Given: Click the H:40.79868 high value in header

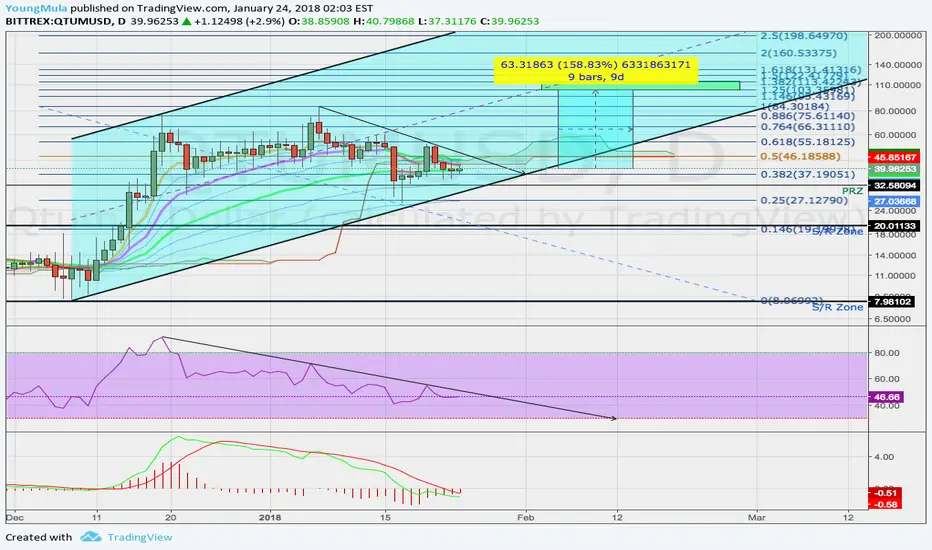Looking at the screenshot, I should (x=383, y=21).
